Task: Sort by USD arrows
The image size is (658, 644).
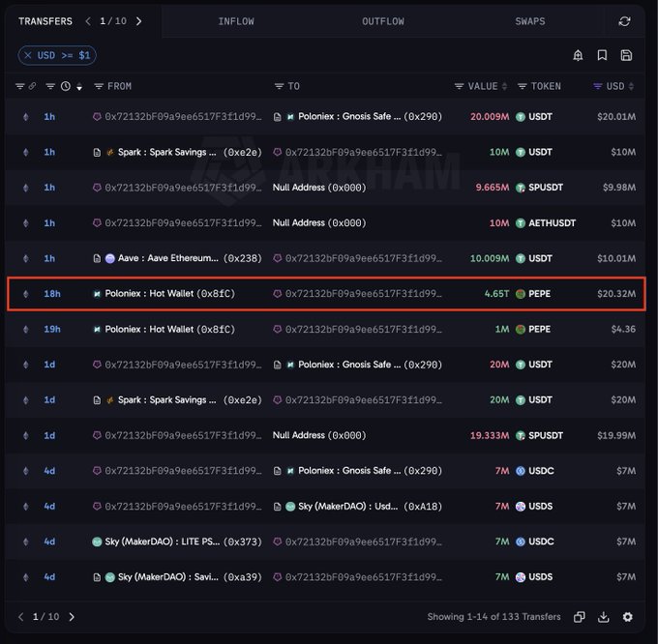Action: point(631,86)
